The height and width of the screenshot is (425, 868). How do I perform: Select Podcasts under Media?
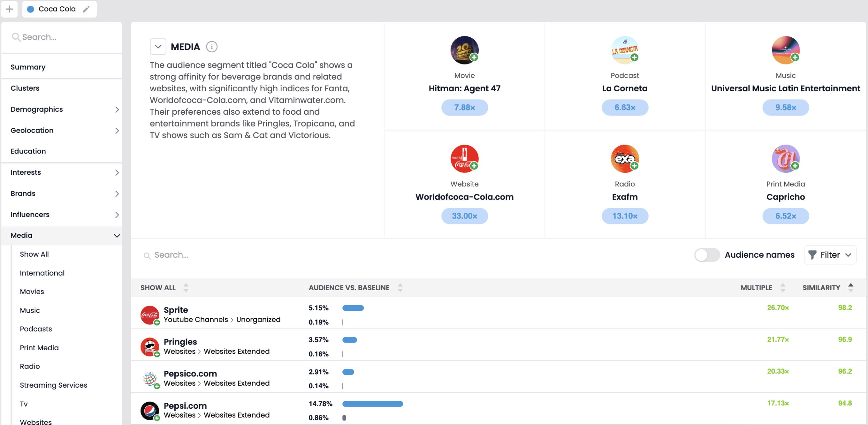click(36, 329)
